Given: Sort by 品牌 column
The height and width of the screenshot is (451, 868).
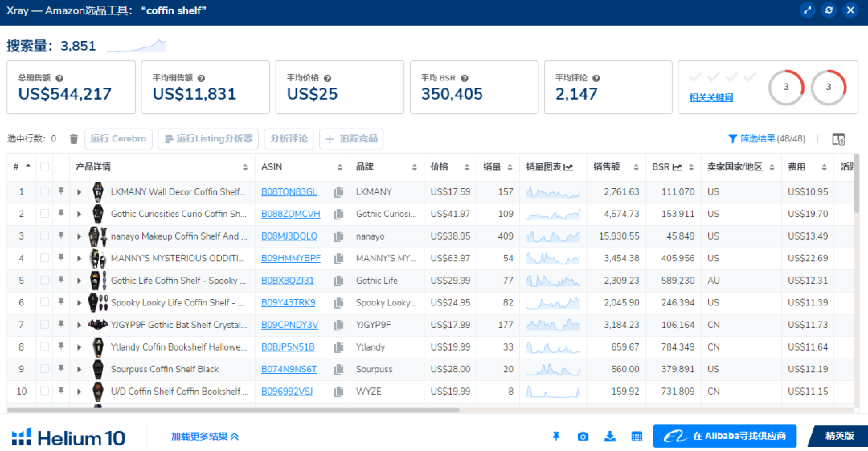Looking at the screenshot, I should point(414,167).
